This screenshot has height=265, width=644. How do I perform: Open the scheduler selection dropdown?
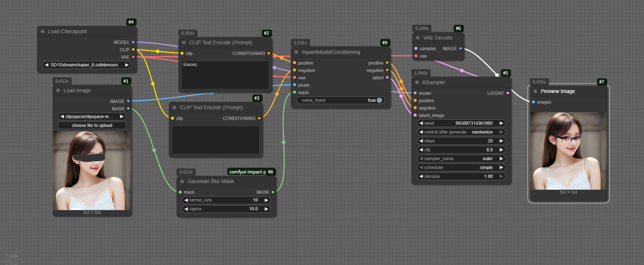point(461,168)
